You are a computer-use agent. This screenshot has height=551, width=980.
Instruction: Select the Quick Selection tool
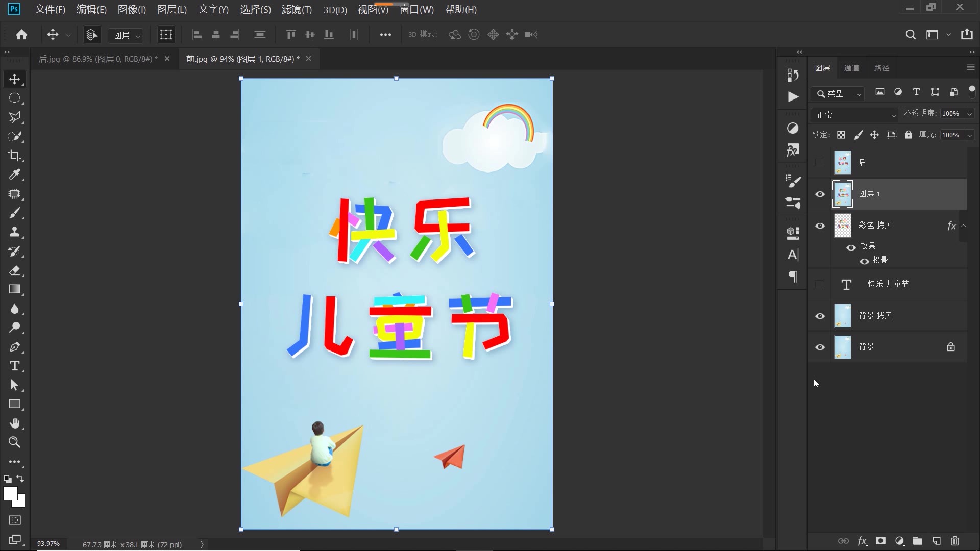point(14,136)
